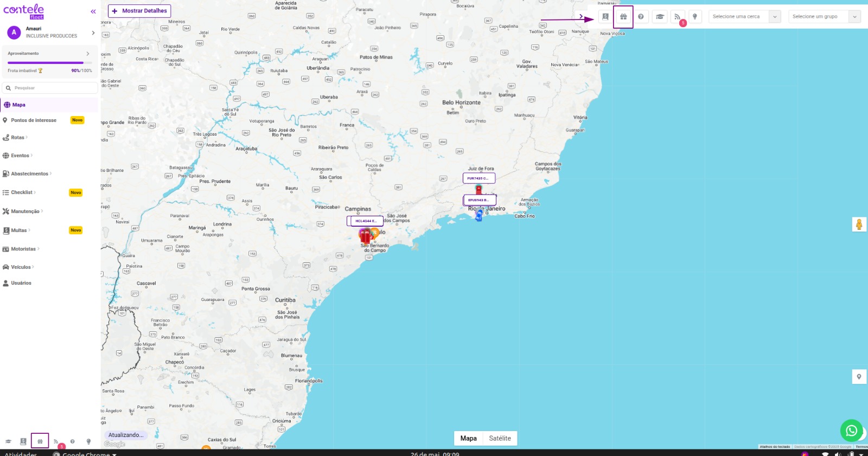This screenshot has height=456, width=868.
Task: Click the Novo badge beside Checklist
Action: [76, 192]
